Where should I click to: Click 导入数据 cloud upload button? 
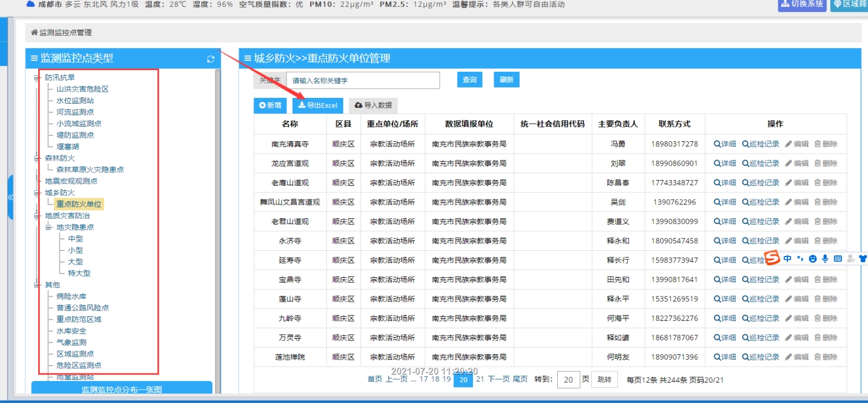373,105
